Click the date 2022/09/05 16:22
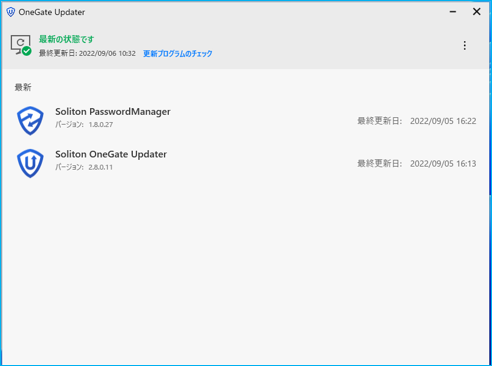492x366 pixels. pos(443,121)
